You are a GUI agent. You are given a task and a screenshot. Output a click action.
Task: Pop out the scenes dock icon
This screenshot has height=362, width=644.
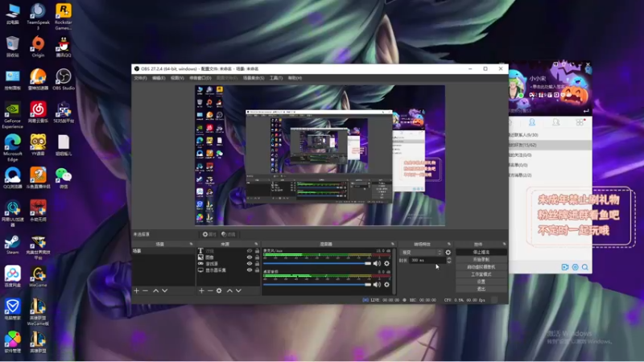(x=191, y=244)
